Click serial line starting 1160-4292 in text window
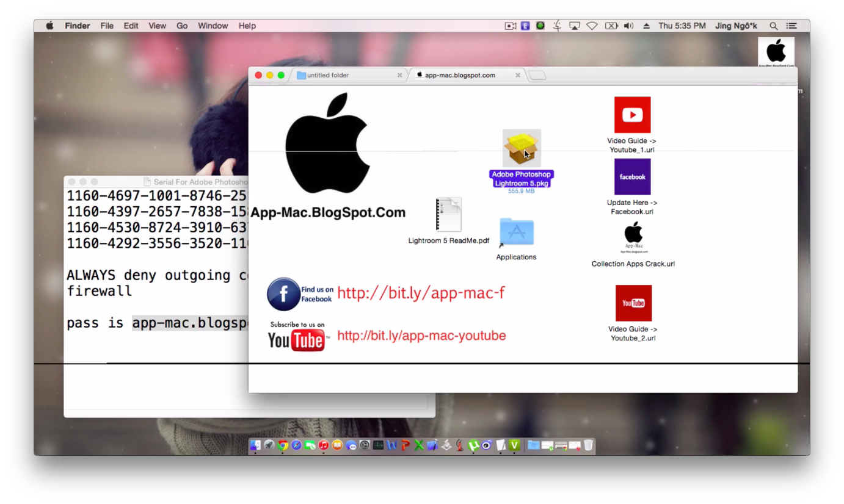This screenshot has width=844, height=504. [x=157, y=243]
